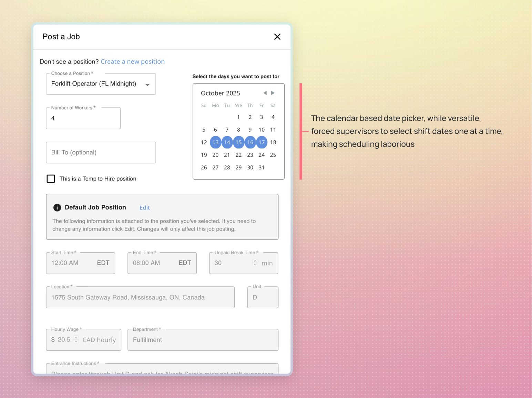Select October 6 in the calendar
This screenshot has width=532, height=398.
point(215,130)
